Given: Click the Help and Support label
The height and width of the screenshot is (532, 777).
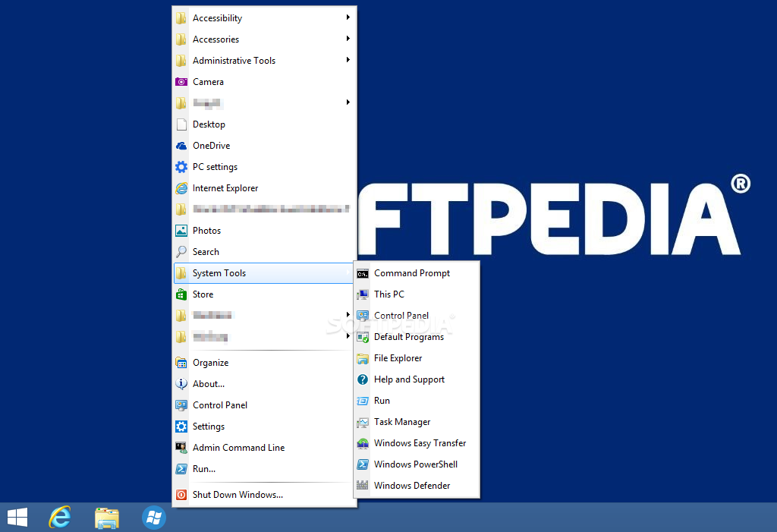Looking at the screenshot, I should point(409,379).
